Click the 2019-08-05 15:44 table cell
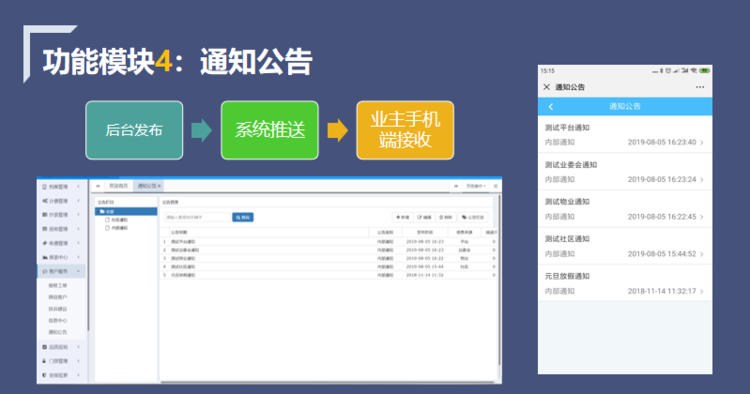 [425, 267]
